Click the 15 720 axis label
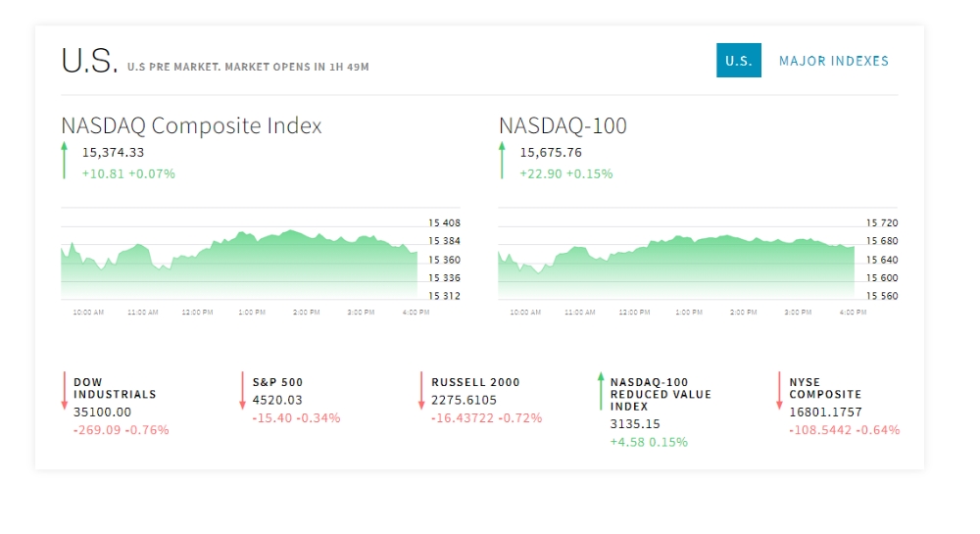Viewport: 980px width, 534px height. [882, 223]
